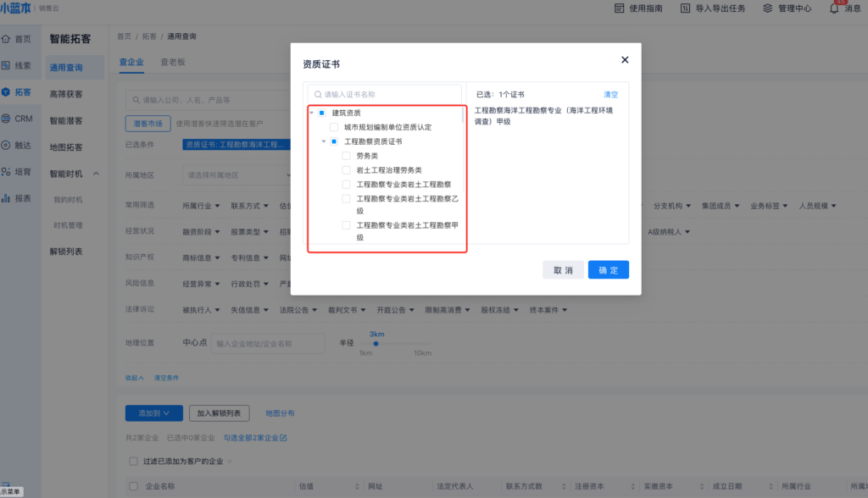Focus the 请输入证书名称 search field

[386, 95]
